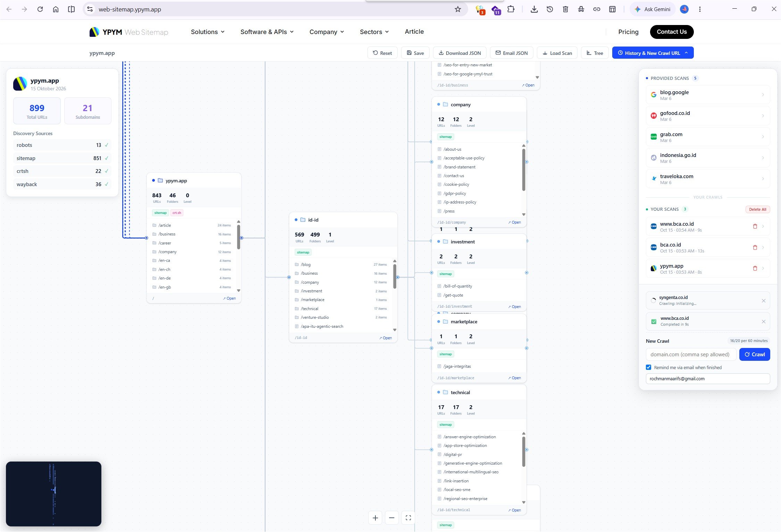Delete the www.bca.co.id scan via trash icon
The width and height of the screenshot is (781, 532).
pyautogui.click(x=755, y=226)
